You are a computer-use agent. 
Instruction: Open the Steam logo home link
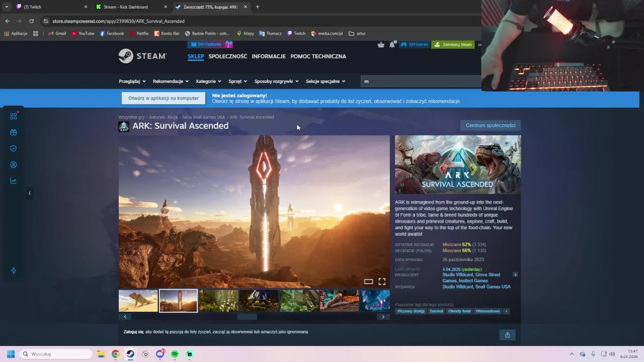(x=142, y=56)
